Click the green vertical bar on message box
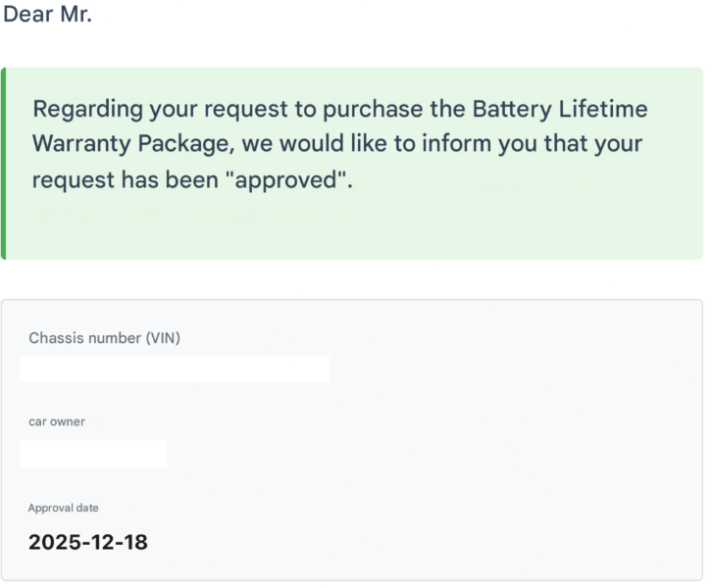Viewport: 713px width, 588px height. click(x=3, y=164)
